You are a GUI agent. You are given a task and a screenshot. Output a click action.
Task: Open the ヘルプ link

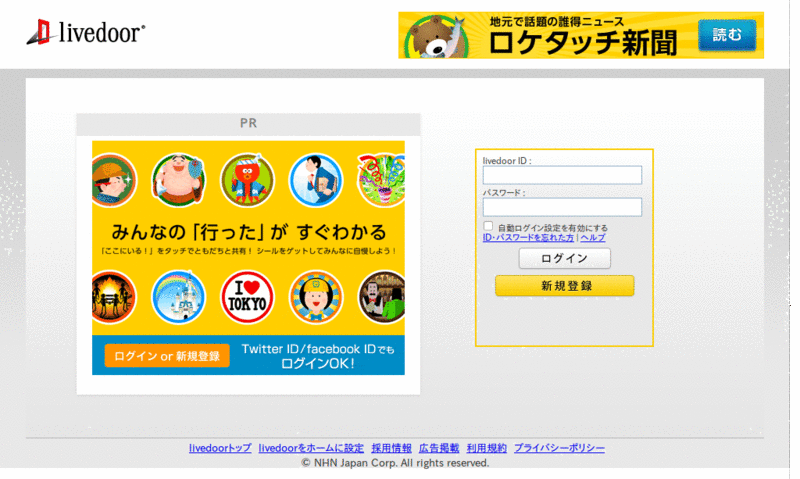[593, 238]
